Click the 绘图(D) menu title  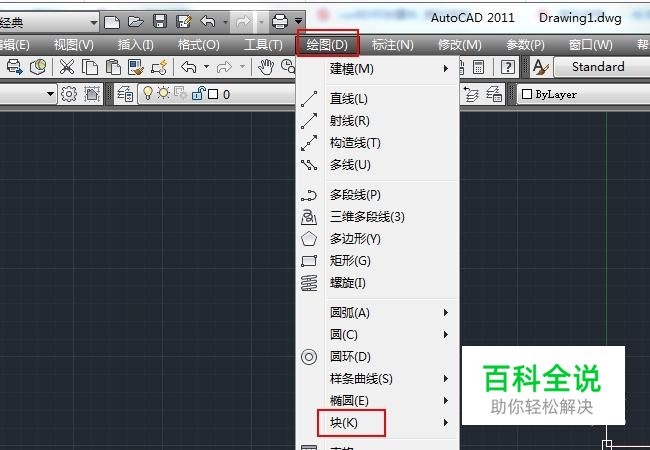coord(327,44)
